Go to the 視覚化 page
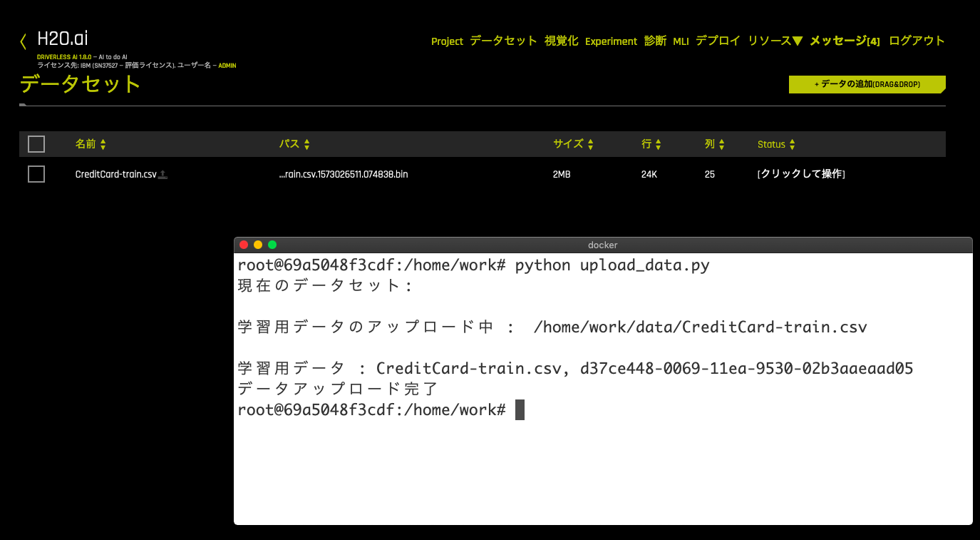The image size is (980, 540). pos(561,41)
